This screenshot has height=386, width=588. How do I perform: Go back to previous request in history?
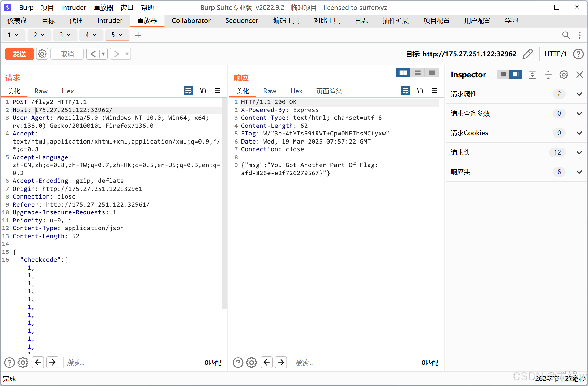click(93, 54)
